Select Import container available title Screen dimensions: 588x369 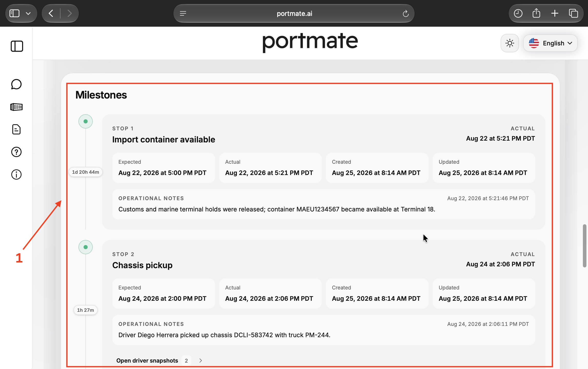click(164, 140)
